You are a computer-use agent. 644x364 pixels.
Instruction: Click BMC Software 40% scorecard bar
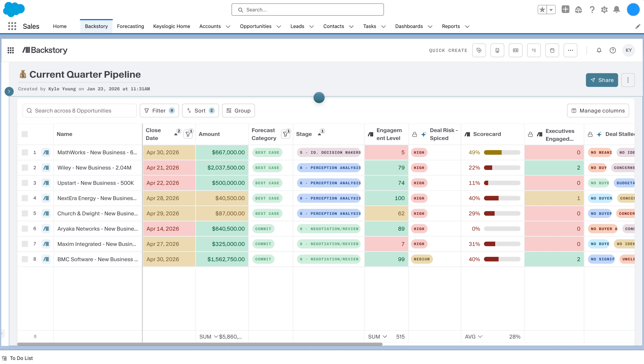coord(502,259)
